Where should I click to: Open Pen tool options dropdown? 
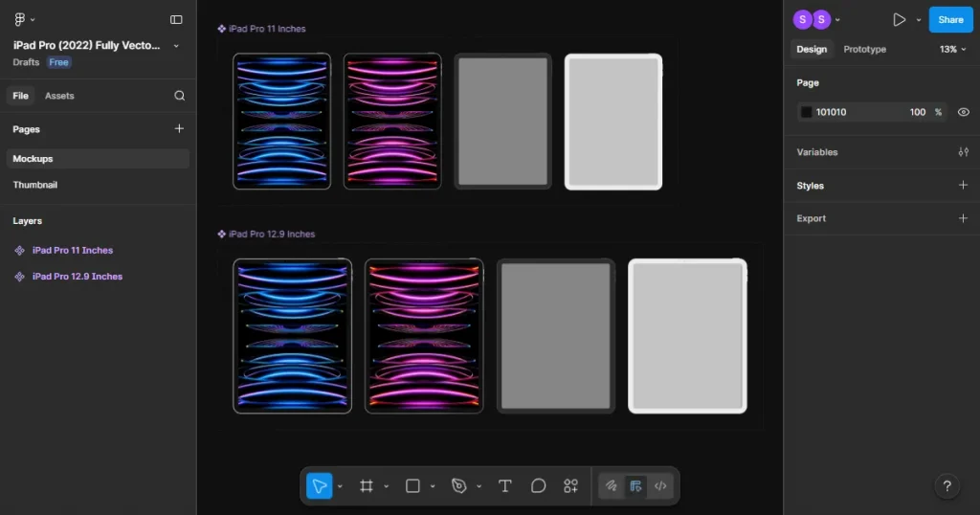pos(479,486)
